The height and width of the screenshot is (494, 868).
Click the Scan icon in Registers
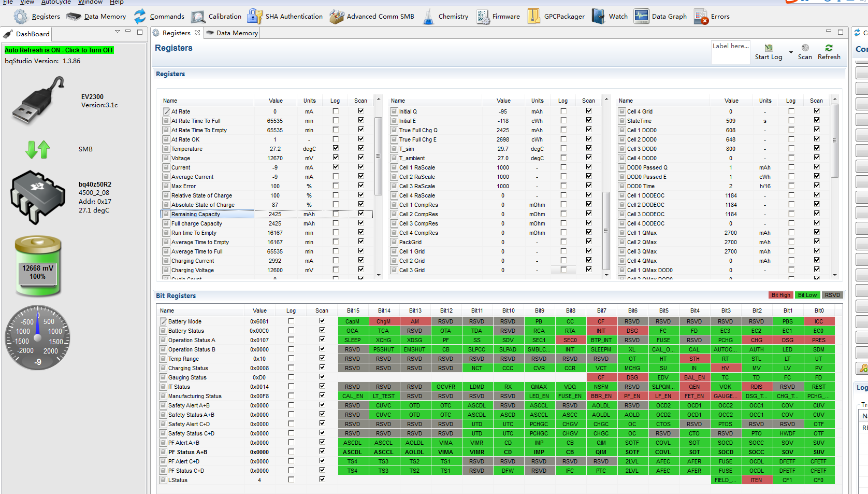click(805, 48)
